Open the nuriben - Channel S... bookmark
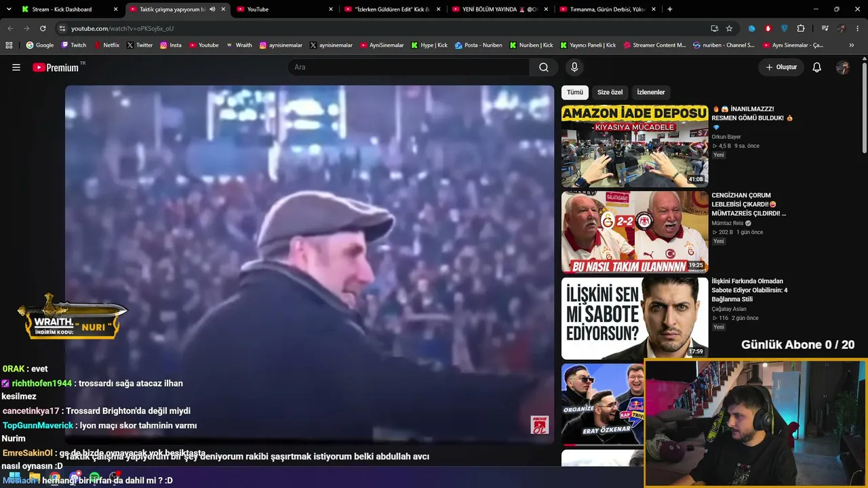Image resolution: width=868 pixels, height=488 pixels. (x=724, y=45)
